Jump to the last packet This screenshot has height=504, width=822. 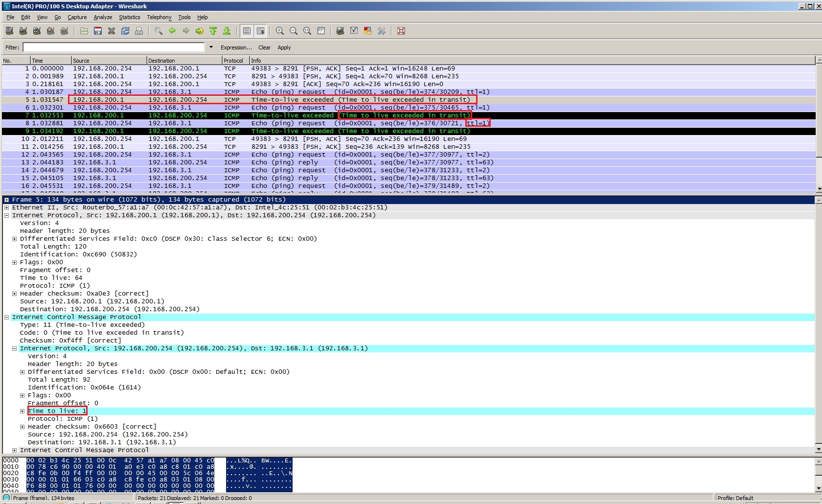(227, 31)
